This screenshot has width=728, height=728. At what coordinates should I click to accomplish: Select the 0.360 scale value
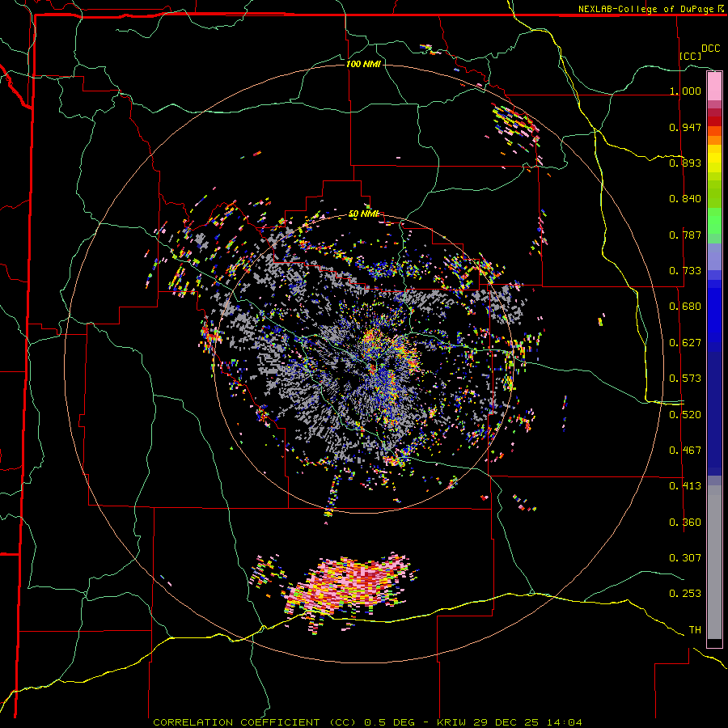[685, 523]
